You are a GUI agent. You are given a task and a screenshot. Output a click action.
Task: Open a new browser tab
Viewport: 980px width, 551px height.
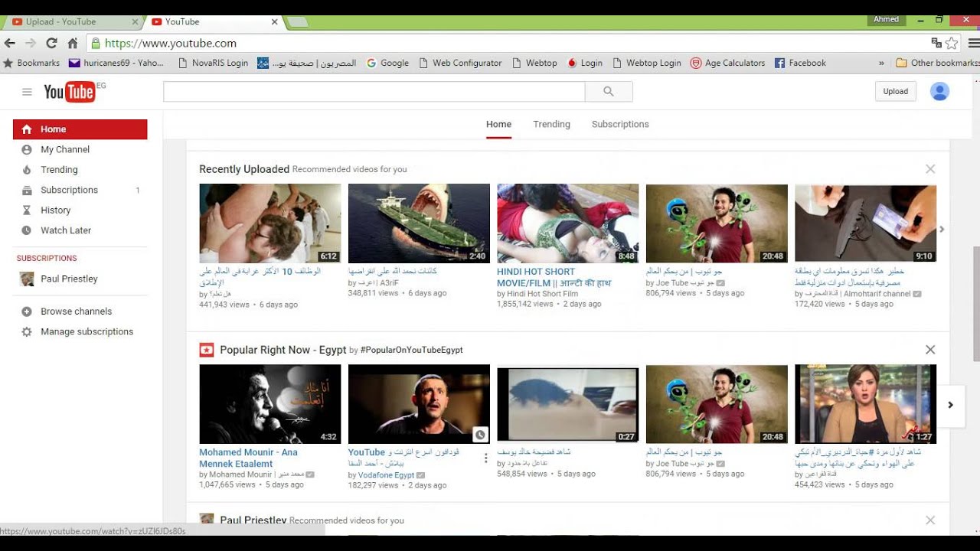(298, 22)
